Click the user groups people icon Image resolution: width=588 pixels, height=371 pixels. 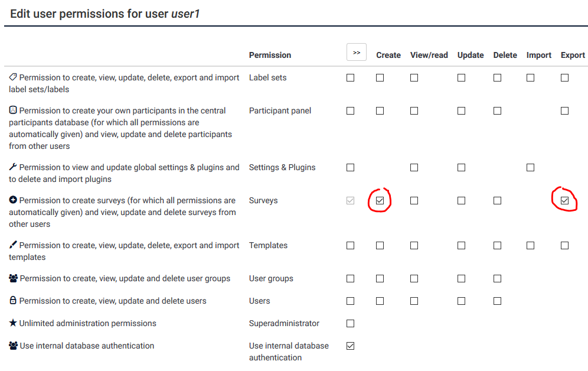pyautogui.click(x=13, y=278)
